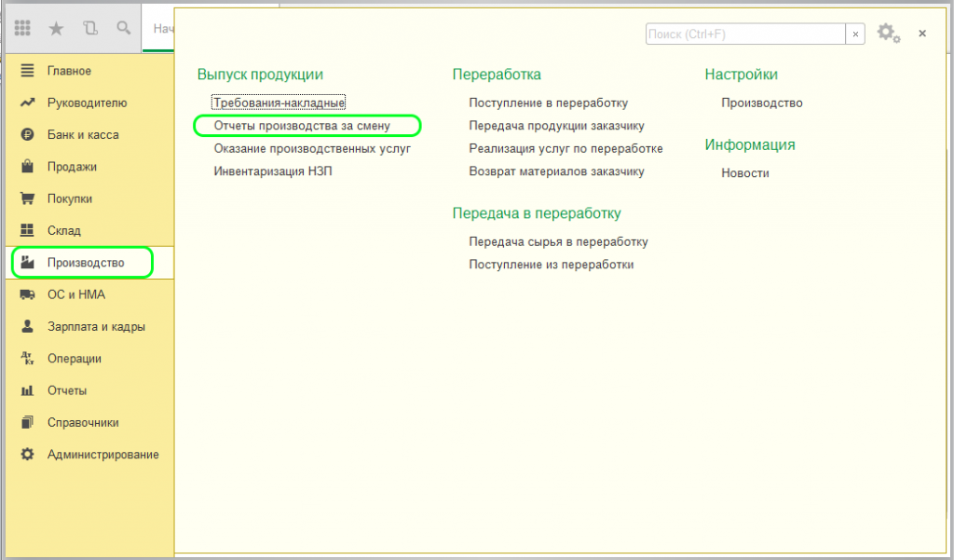Select Зарплата и кадры in sidebar
Viewport: 954px width, 560px height.
pos(96,327)
